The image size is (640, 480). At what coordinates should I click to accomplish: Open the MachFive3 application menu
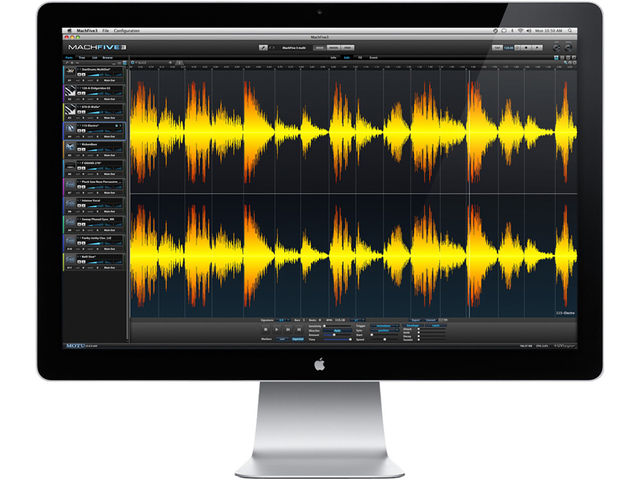pyautogui.click(x=87, y=31)
